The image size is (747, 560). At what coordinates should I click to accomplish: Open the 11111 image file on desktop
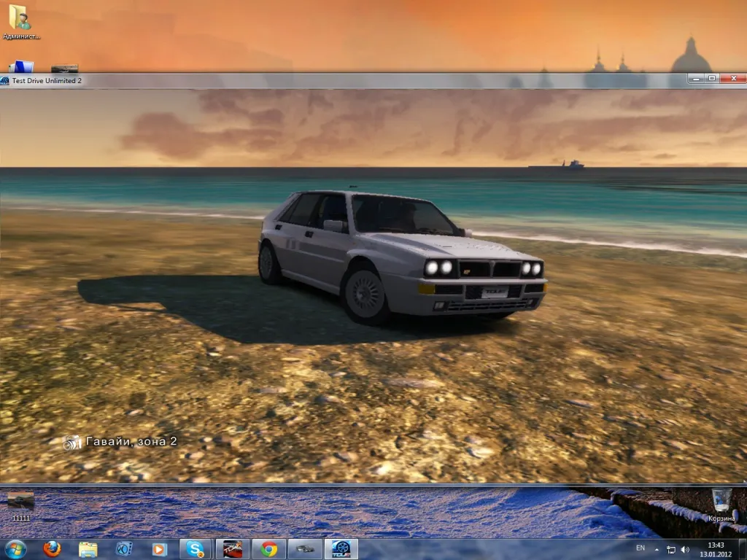(21, 506)
